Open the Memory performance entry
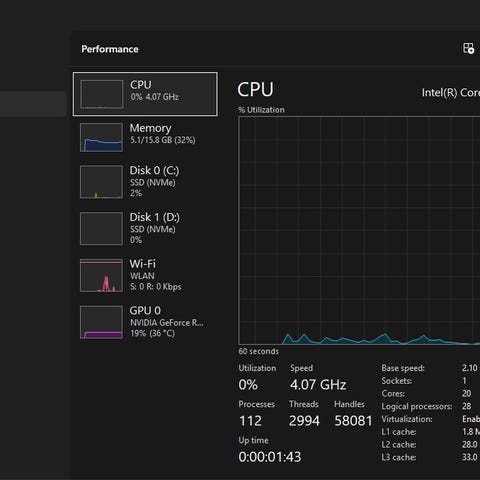The height and width of the screenshot is (480, 480). [x=145, y=137]
